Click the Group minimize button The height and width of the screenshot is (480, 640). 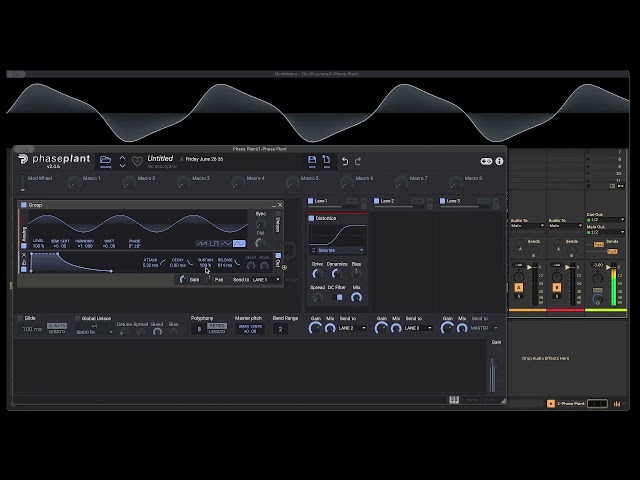pyautogui.click(x=273, y=205)
